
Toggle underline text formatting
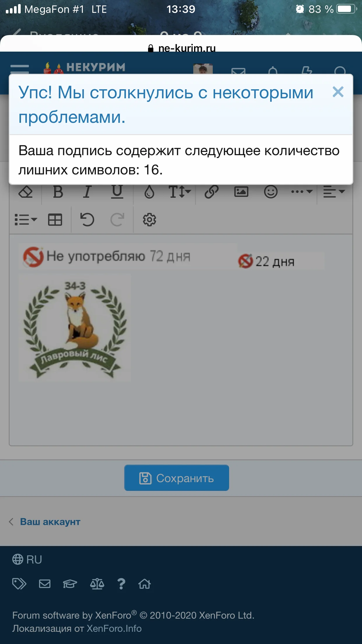tap(117, 192)
